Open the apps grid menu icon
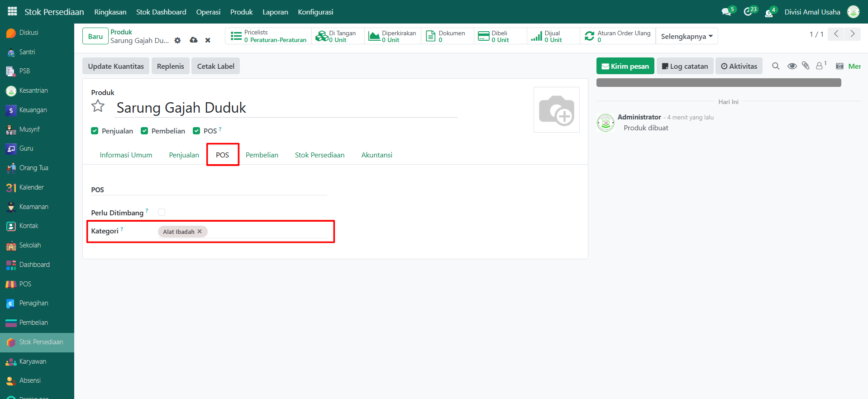Image resolution: width=868 pixels, height=399 pixels. click(x=12, y=11)
